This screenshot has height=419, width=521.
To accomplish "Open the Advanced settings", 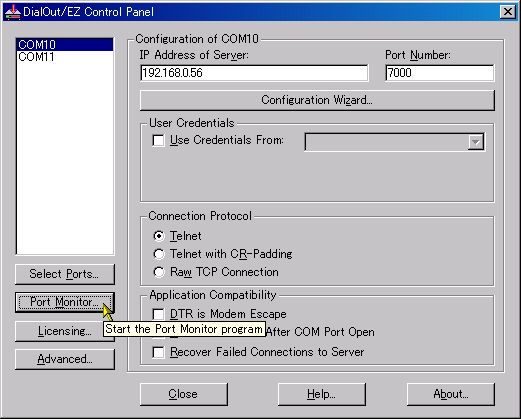I will [x=65, y=359].
